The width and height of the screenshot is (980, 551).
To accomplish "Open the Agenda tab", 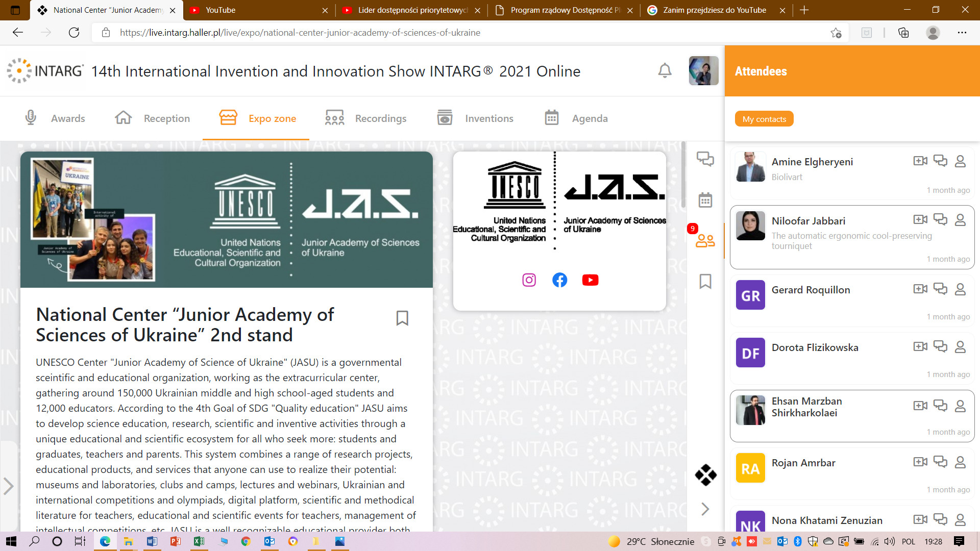I will coord(576,118).
